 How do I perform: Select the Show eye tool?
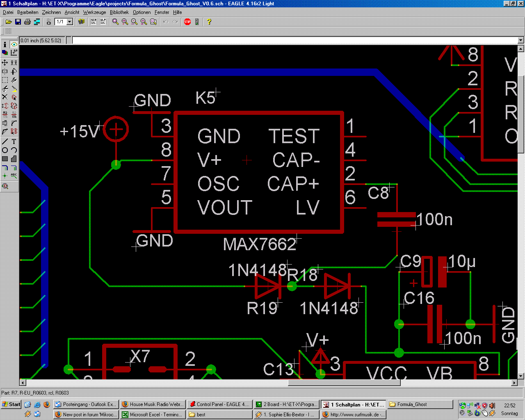point(14,44)
